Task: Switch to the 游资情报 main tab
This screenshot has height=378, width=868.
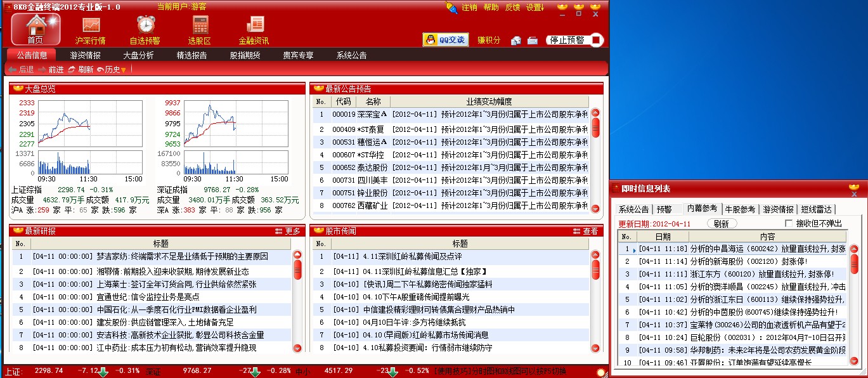Action: 86,55
